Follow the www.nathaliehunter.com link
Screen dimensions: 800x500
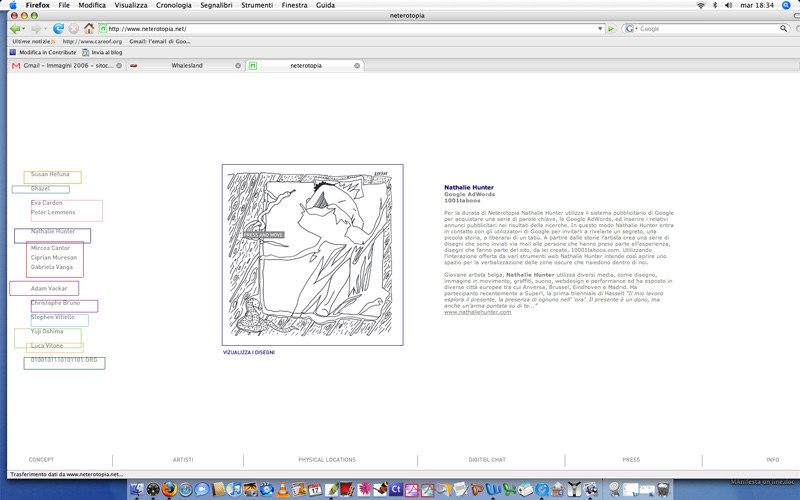point(478,312)
